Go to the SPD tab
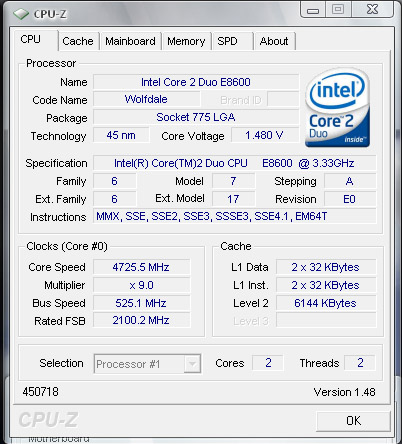402x444 pixels. (x=232, y=41)
